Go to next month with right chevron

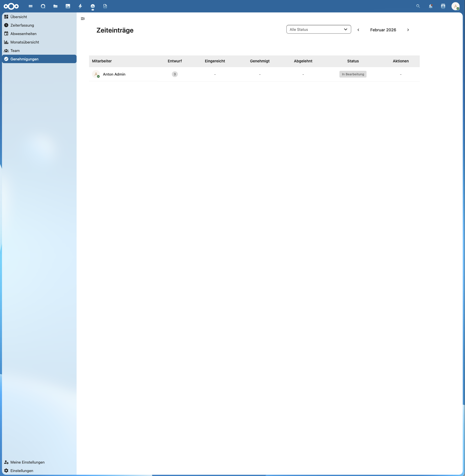tap(408, 30)
